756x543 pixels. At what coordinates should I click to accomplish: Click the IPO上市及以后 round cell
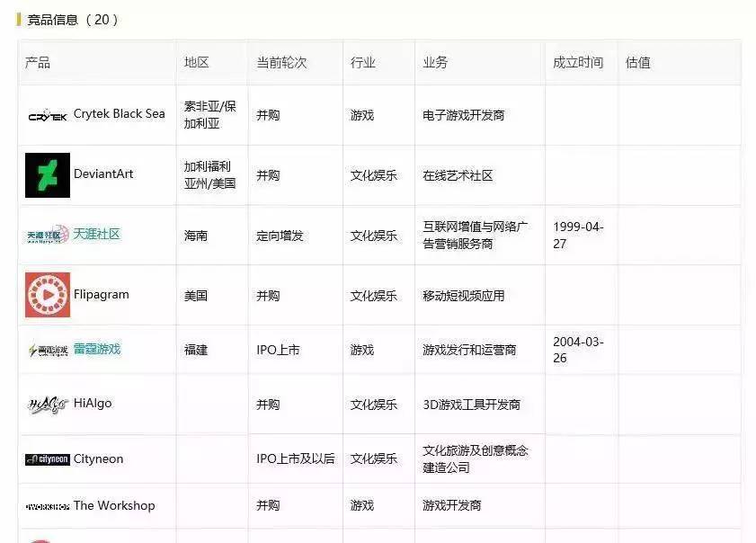295,458
